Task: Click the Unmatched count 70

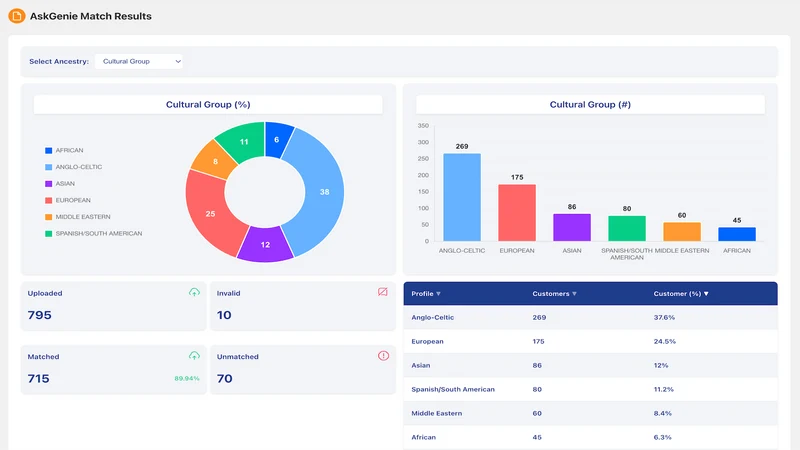Action: [x=224, y=379]
